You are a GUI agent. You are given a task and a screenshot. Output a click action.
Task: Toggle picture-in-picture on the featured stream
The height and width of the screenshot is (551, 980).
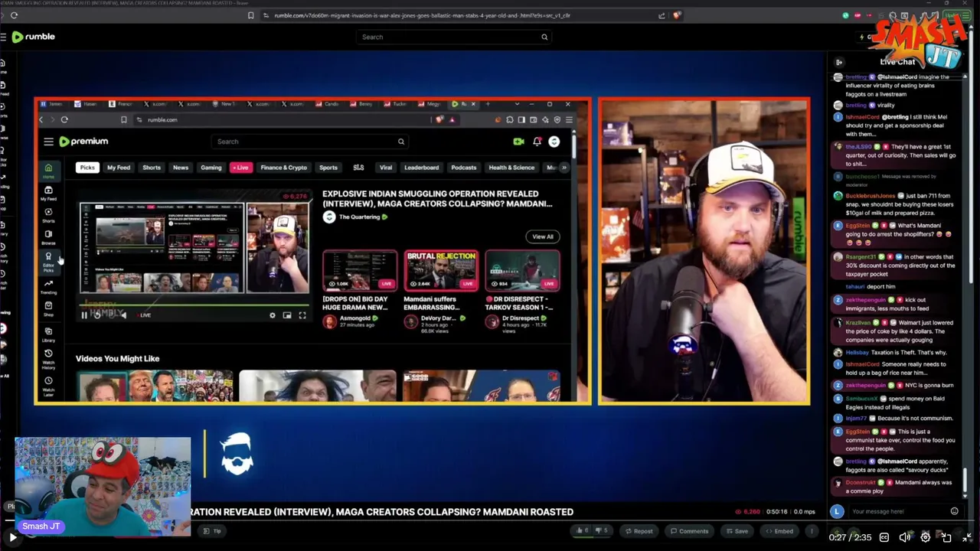[287, 315]
